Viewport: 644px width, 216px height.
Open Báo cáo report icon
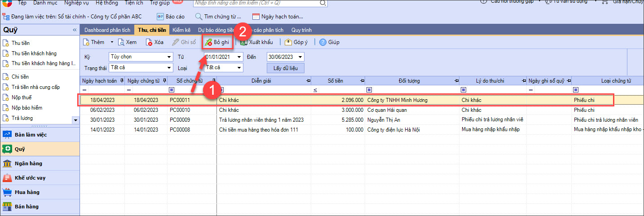coord(160,17)
